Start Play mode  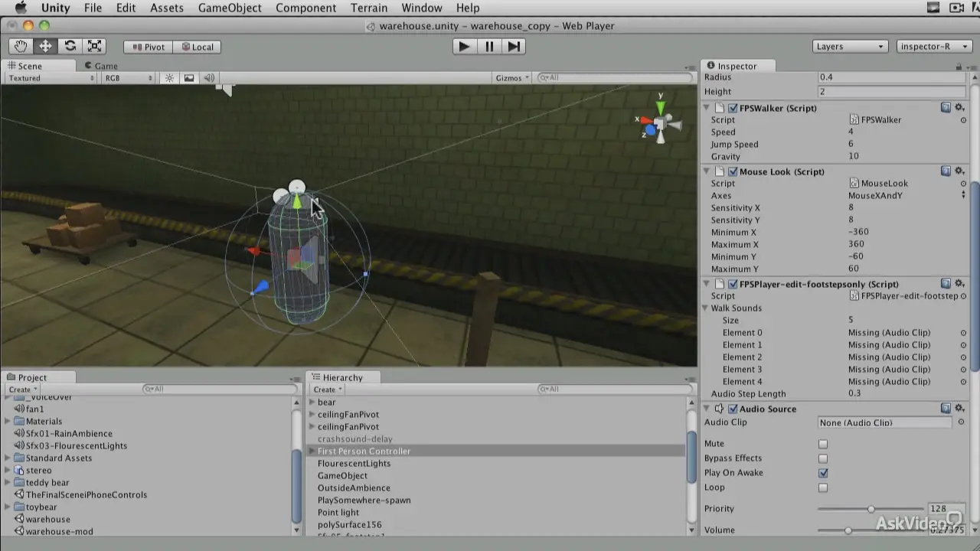tap(464, 47)
